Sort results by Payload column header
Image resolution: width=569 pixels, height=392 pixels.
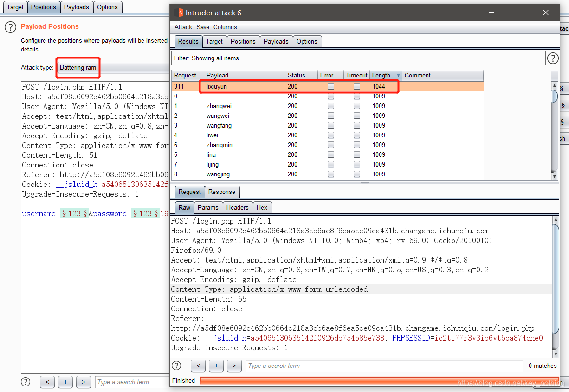tap(245, 75)
